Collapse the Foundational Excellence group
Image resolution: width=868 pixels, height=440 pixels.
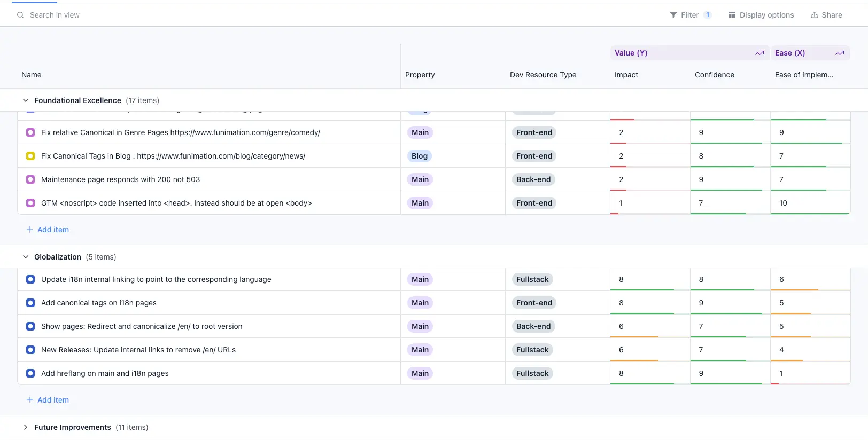[25, 100]
